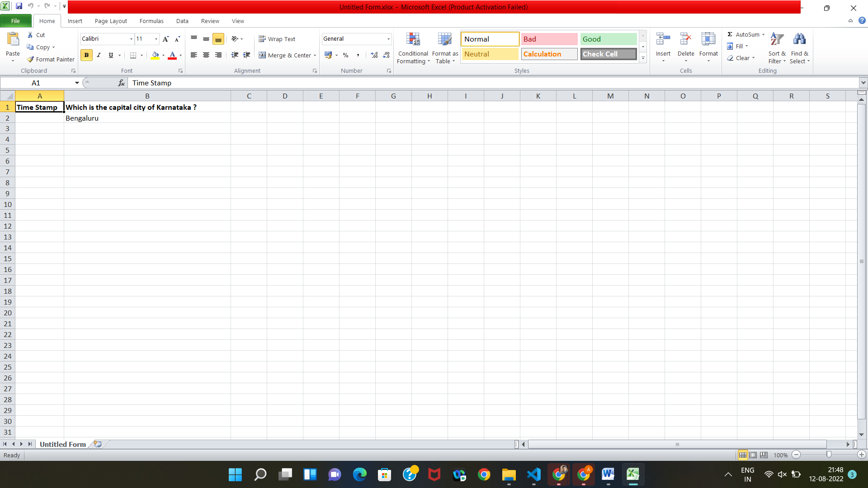Click the Conditional Formatting icon
This screenshot has height=488, width=868.
click(x=413, y=40)
